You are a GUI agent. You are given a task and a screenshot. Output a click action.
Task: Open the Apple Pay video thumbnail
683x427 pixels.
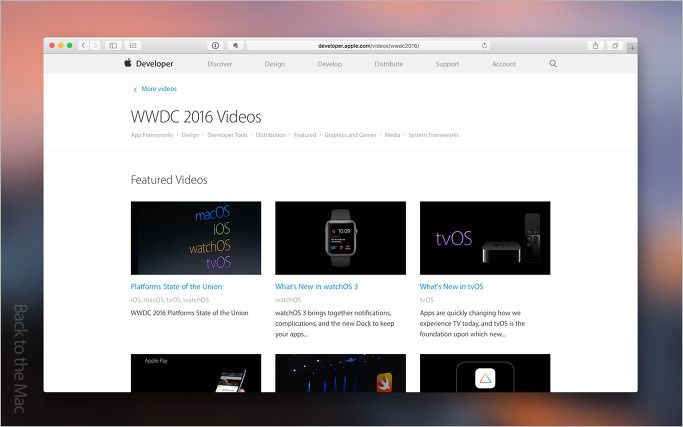point(196,373)
